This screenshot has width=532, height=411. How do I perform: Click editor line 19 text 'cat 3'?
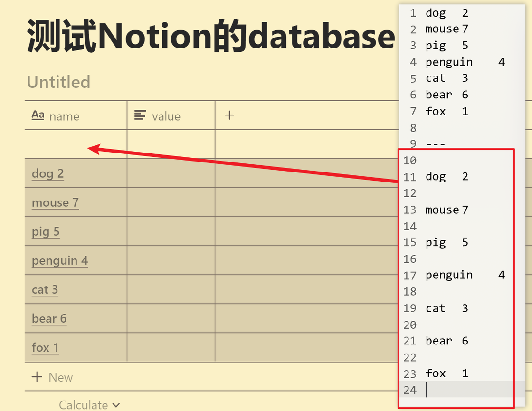coord(447,308)
